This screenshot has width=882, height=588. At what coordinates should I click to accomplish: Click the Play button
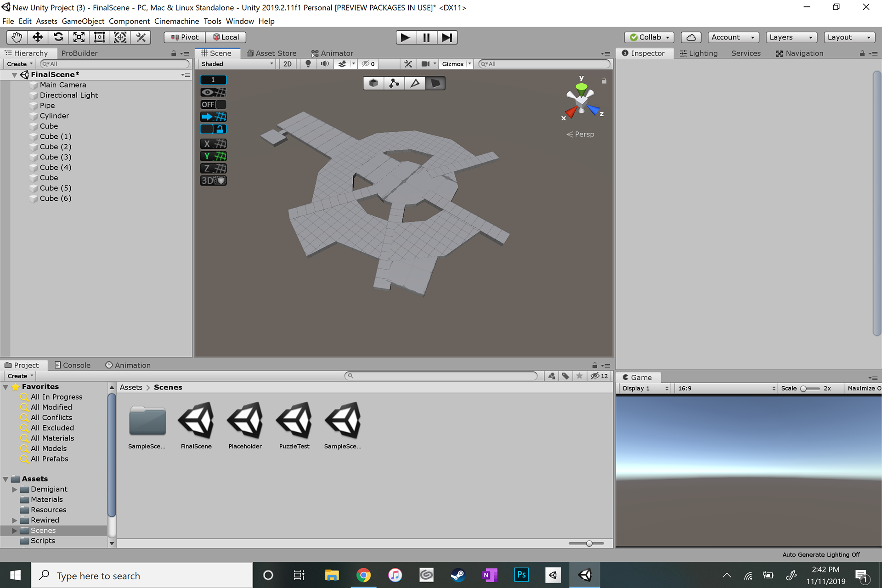[x=405, y=37]
